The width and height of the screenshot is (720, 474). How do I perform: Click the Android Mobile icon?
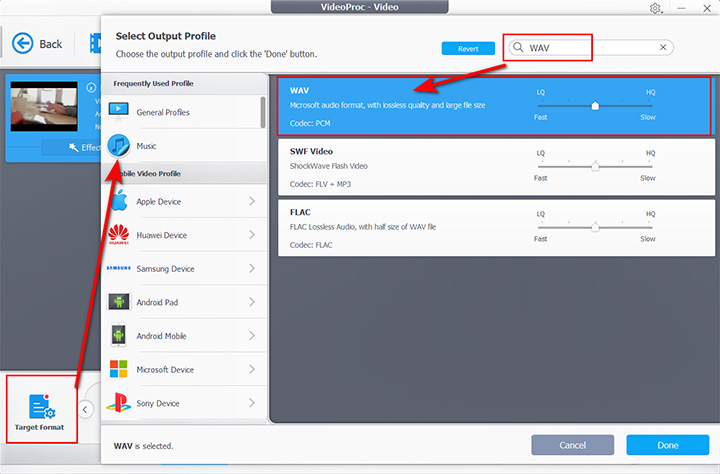(118, 335)
